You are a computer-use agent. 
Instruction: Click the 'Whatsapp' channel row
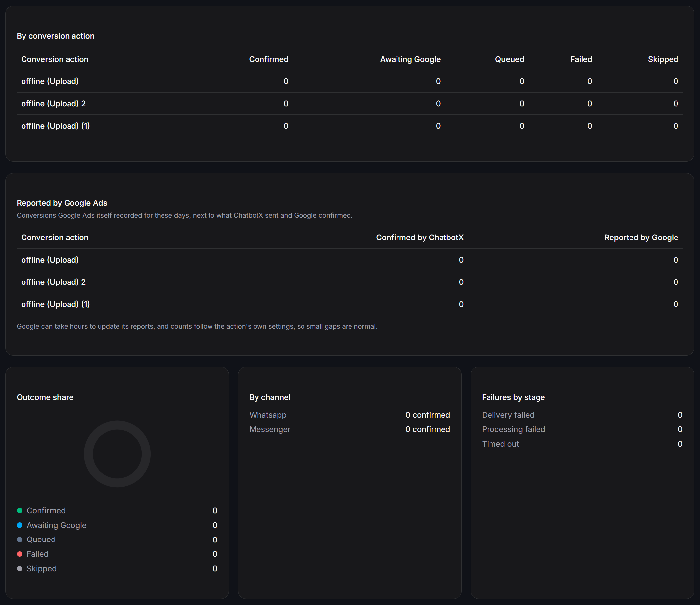tap(350, 415)
